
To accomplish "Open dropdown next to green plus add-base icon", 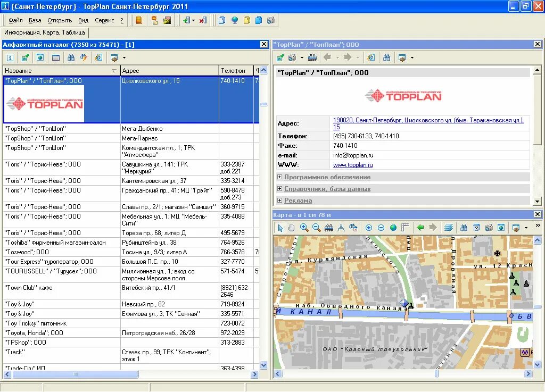I will coord(193,21).
